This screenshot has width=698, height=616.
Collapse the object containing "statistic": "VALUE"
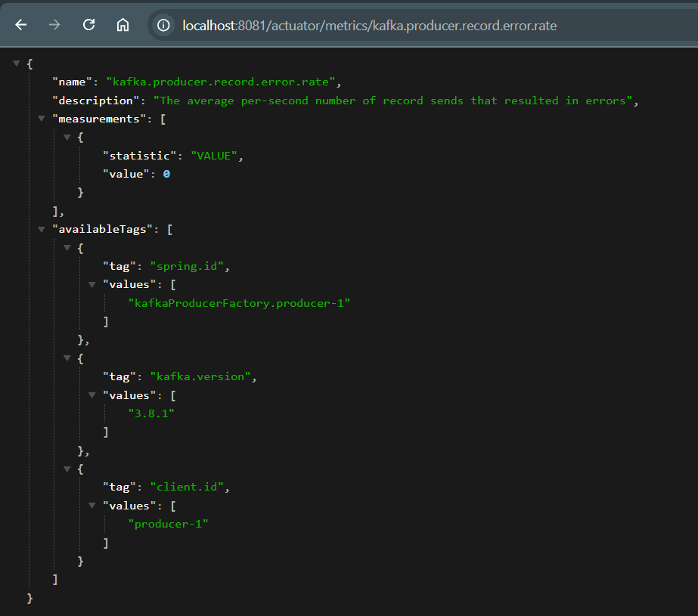tap(67, 138)
